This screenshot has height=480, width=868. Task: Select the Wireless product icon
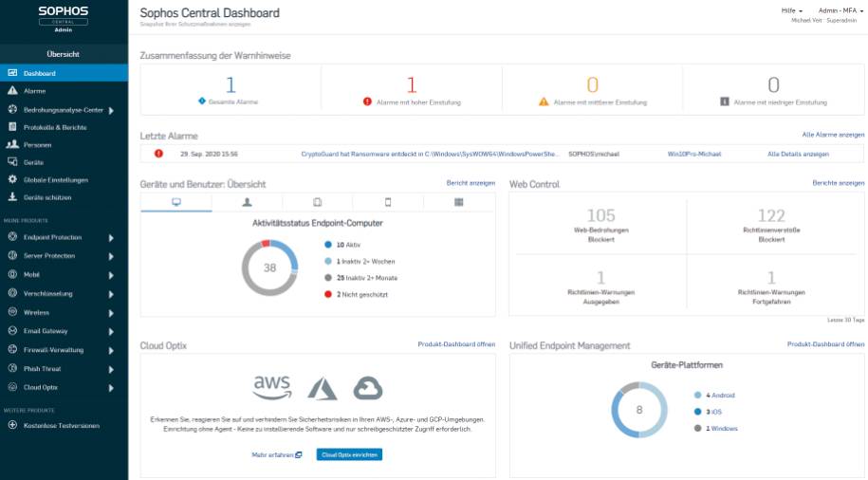click(x=12, y=312)
